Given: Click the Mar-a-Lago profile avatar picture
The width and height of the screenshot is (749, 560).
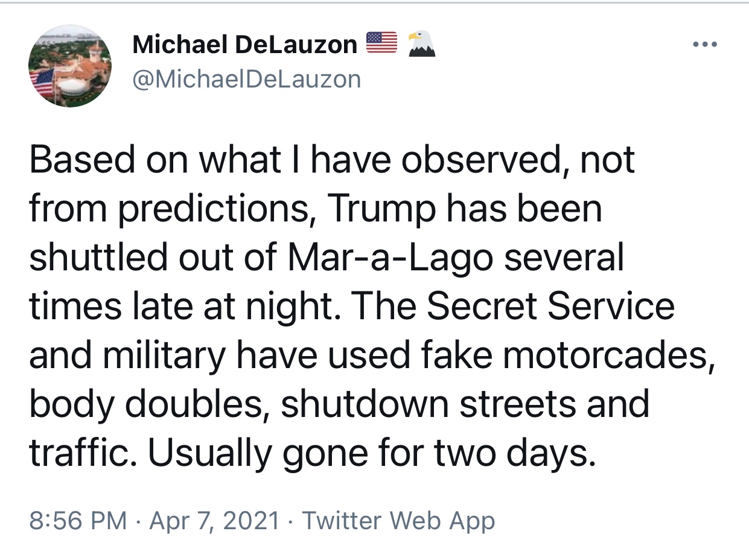Looking at the screenshot, I should [70, 66].
